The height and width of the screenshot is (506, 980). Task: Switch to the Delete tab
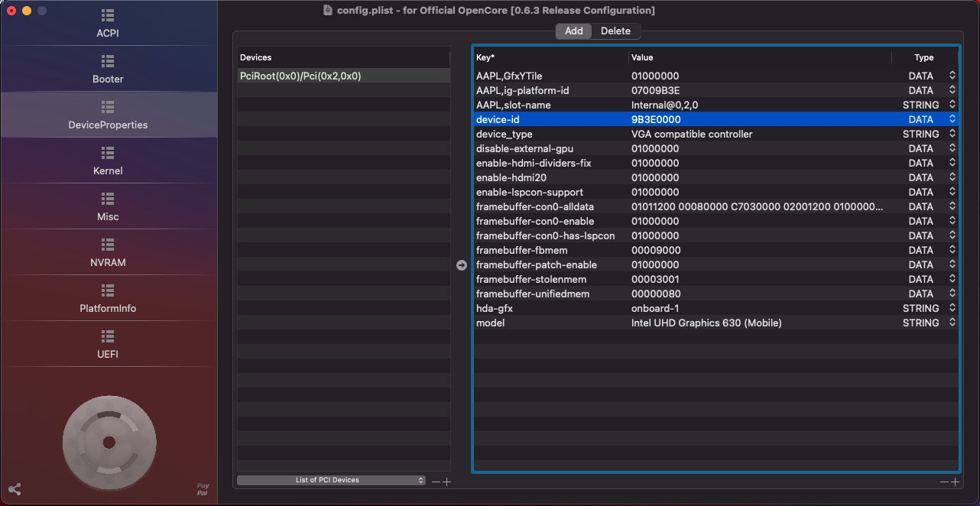(615, 31)
